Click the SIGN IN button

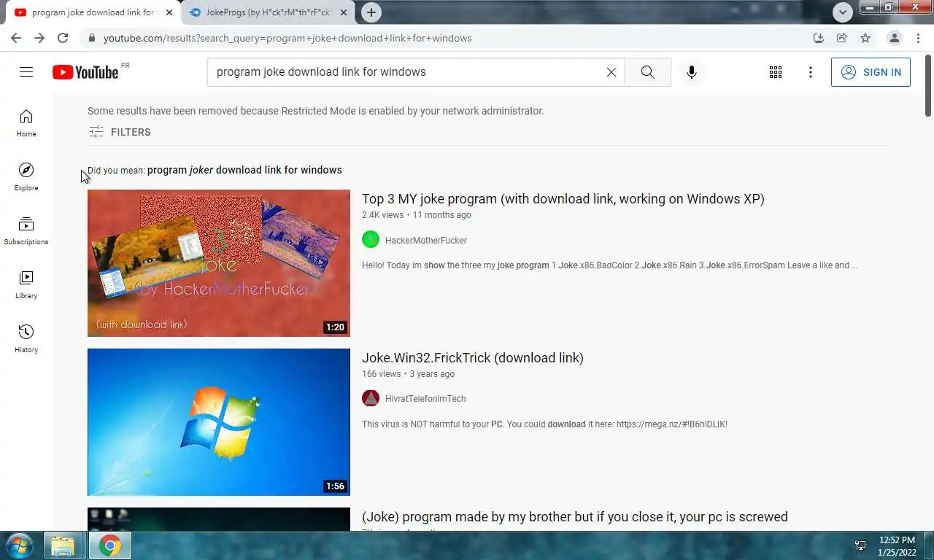(871, 72)
